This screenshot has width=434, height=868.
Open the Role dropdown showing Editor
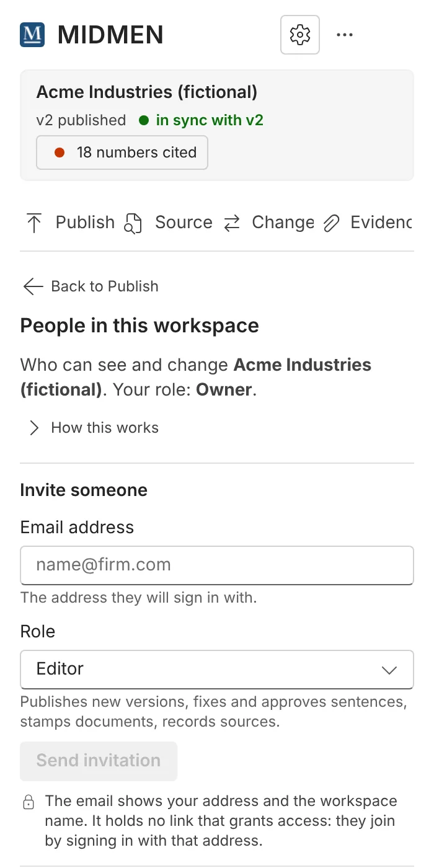(x=217, y=669)
